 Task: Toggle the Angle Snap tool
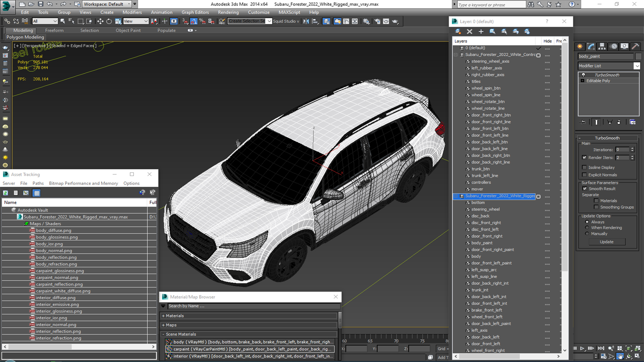pos(194,21)
